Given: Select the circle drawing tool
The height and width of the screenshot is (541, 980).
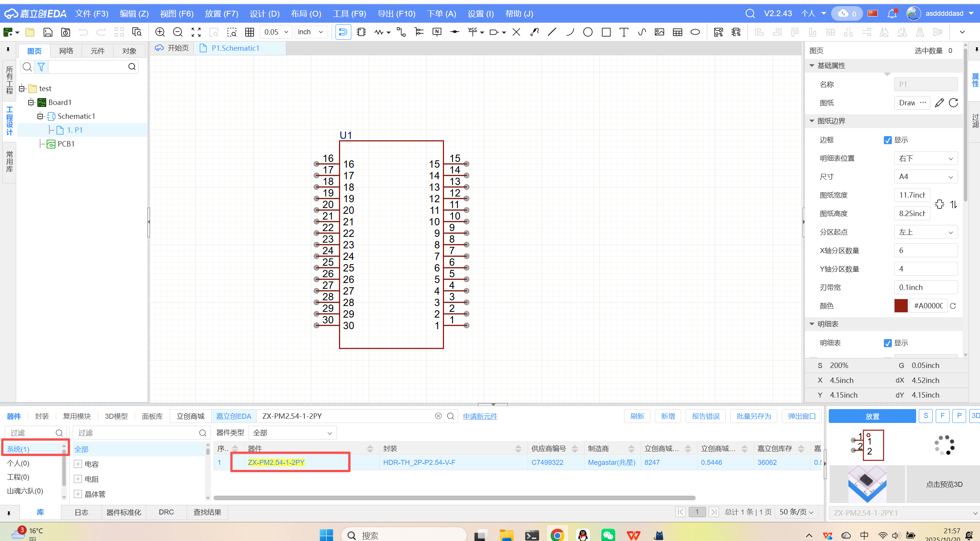Looking at the screenshot, I should 588,32.
